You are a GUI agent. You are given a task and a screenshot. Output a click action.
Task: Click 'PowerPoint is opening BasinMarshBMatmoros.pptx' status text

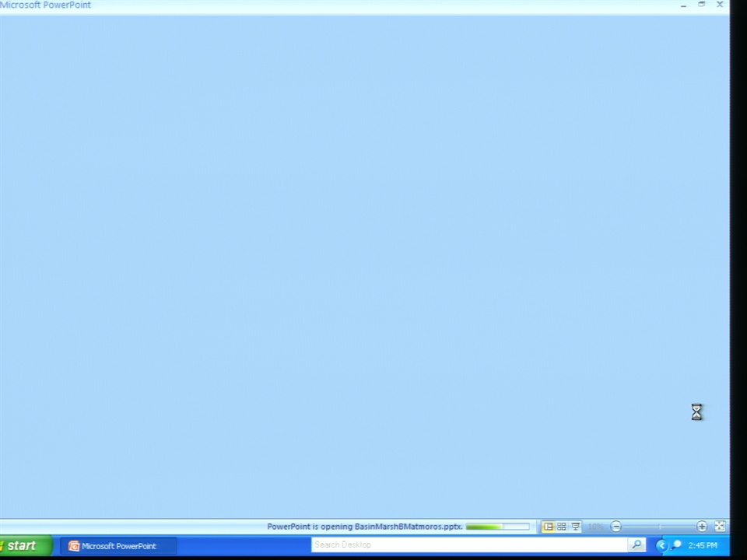point(365,527)
